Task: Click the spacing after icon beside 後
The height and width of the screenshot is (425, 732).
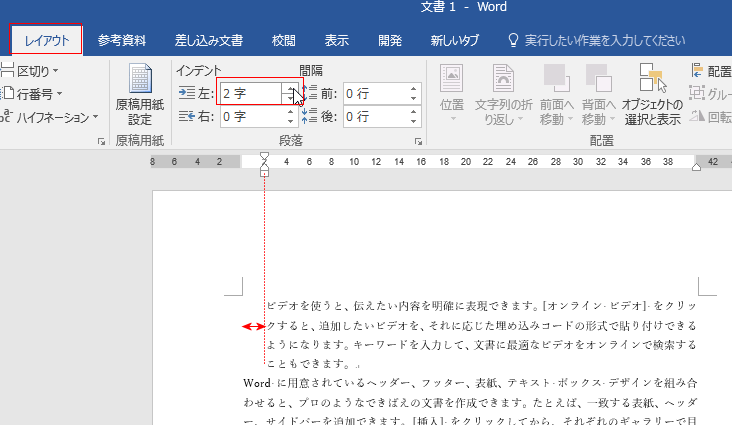Action: pyautogui.click(x=310, y=116)
